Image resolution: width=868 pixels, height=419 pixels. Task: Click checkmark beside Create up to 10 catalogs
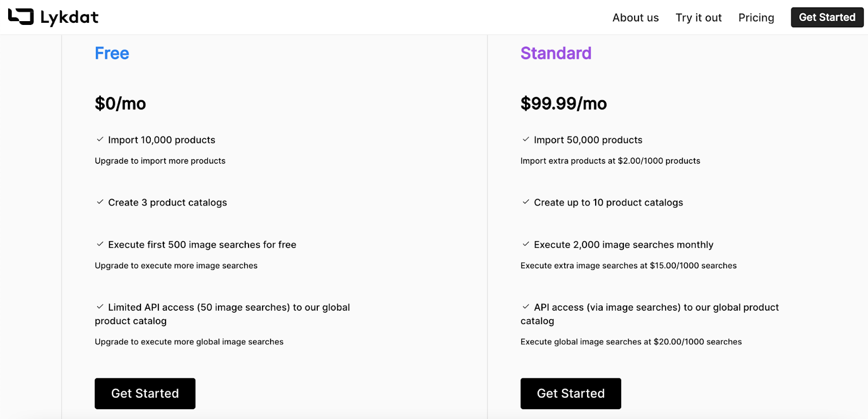click(526, 202)
